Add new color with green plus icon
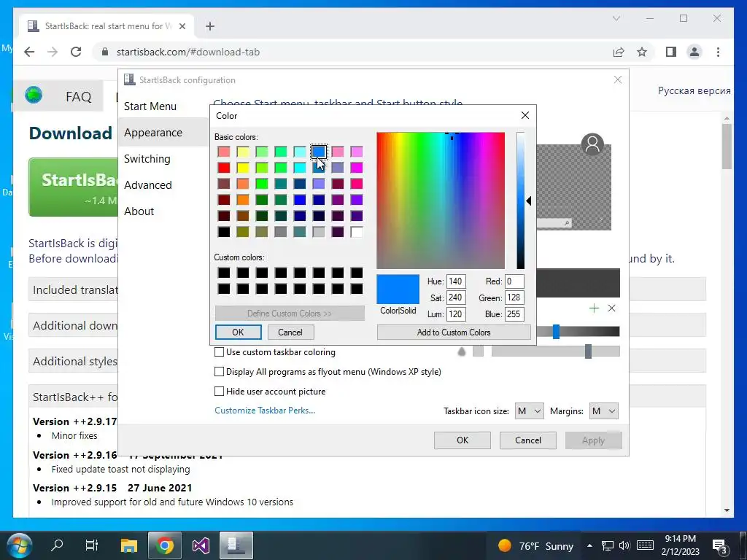The width and height of the screenshot is (747, 560). (x=594, y=308)
